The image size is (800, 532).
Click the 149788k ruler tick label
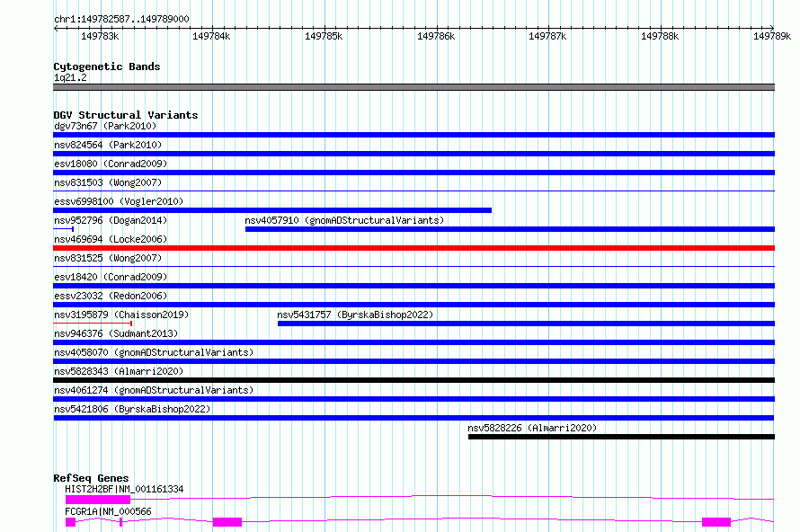(660, 36)
